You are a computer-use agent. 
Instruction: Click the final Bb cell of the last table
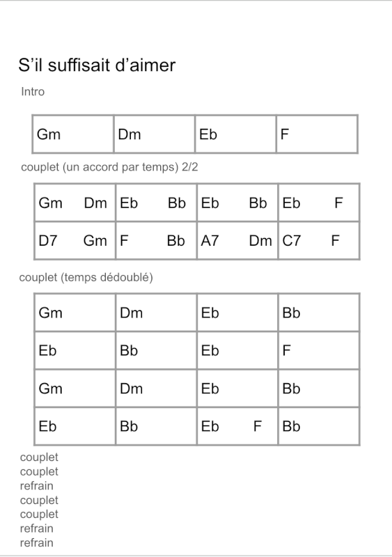coord(319,426)
